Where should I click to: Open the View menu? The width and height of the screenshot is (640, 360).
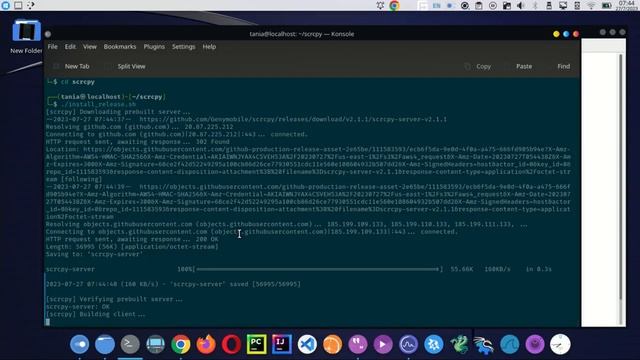90,47
